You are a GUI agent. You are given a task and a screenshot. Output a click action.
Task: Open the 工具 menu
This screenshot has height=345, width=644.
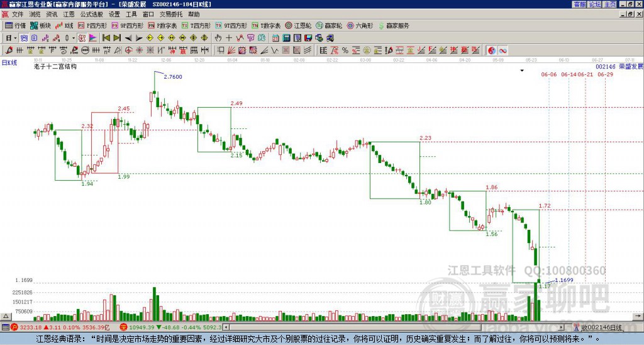click(x=131, y=14)
